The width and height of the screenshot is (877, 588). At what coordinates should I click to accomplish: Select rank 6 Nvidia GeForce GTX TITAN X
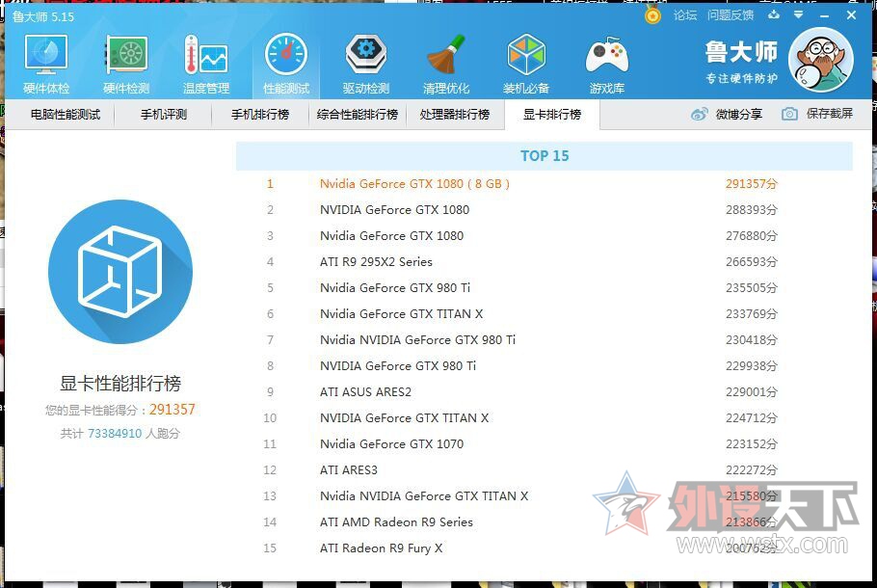coord(545,314)
